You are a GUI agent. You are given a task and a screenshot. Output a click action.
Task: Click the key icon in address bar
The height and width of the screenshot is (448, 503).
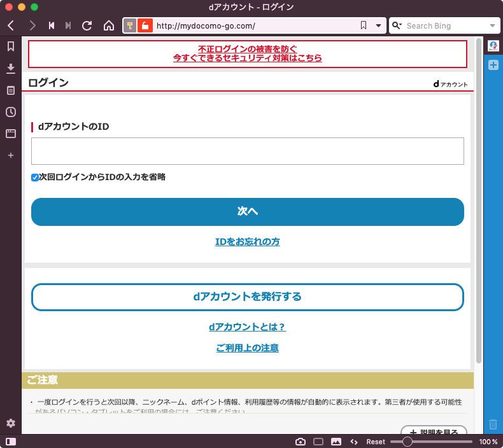[130, 25]
